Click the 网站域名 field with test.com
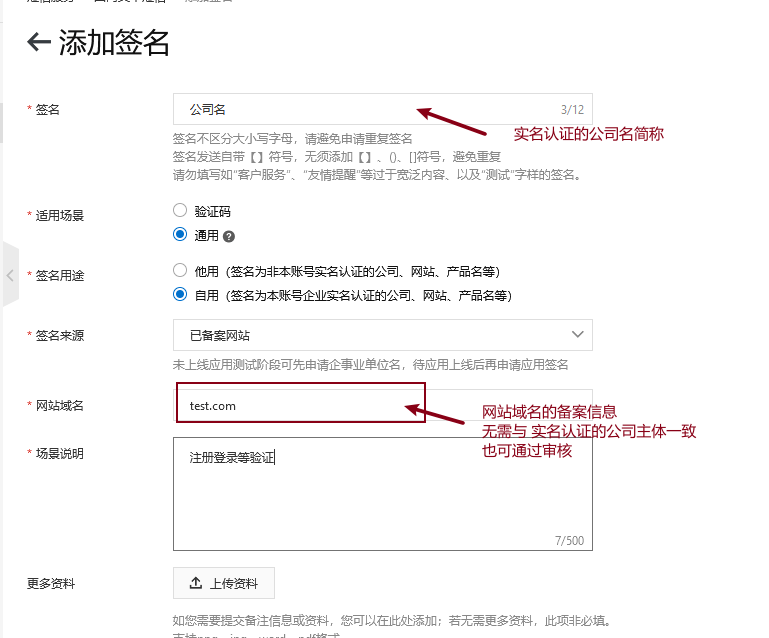Screen dimensions: 769x638 tap(300, 405)
